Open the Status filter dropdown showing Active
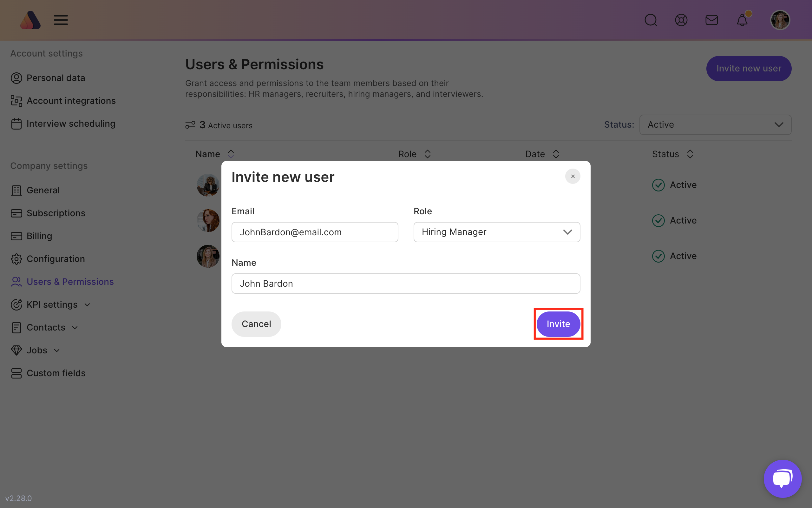Screen dimensions: 812x508 tap(715, 125)
